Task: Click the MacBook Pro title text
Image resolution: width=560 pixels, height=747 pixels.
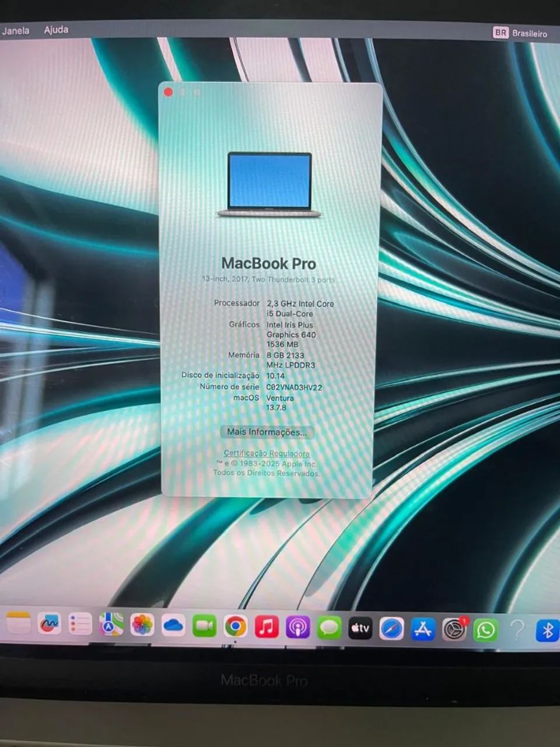Action: point(269,264)
